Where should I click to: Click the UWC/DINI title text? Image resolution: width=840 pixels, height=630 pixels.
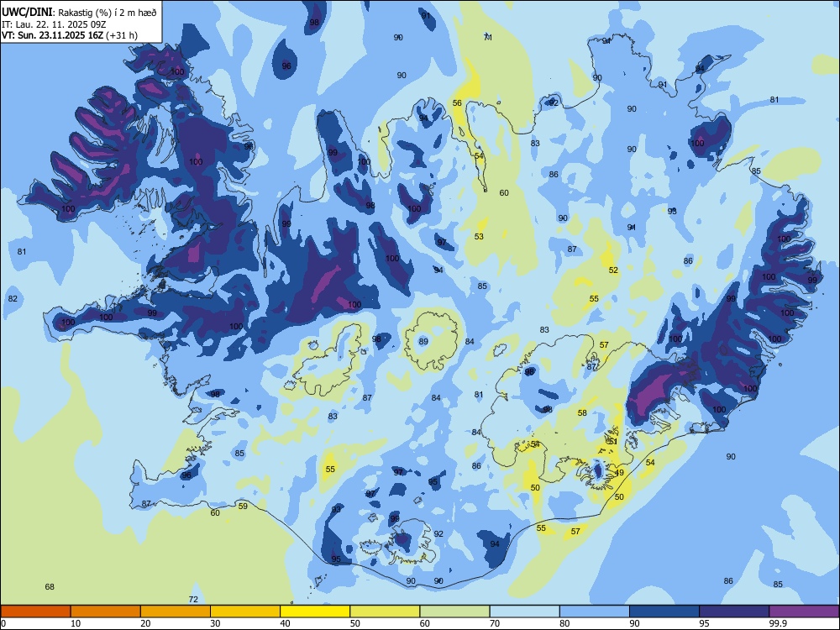[x=27, y=13]
